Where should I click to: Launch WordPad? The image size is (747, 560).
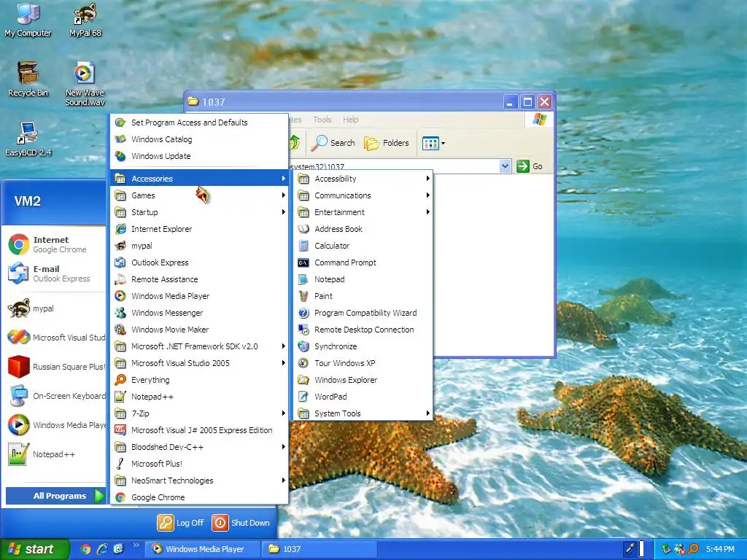pyautogui.click(x=363, y=397)
